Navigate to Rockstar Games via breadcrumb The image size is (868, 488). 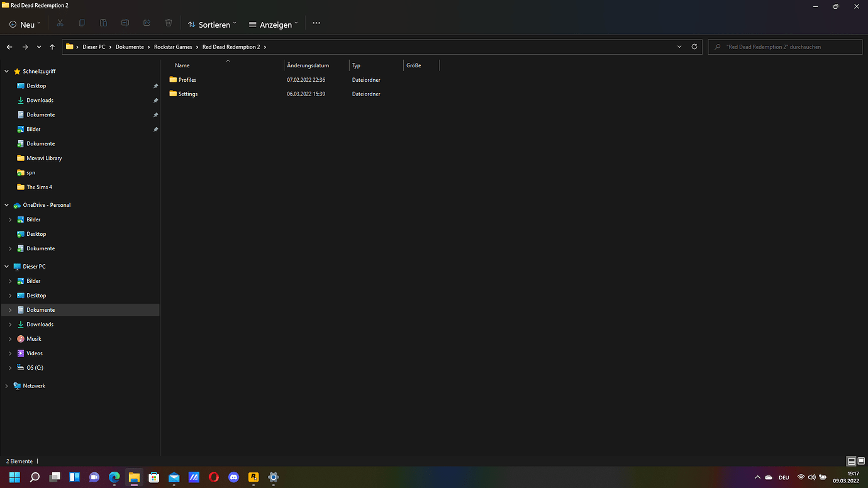coord(174,47)
